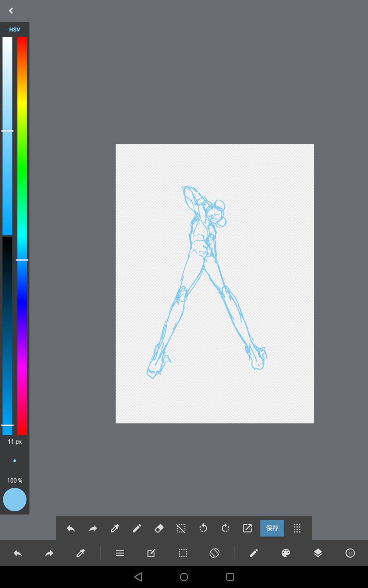Open brush panel in bottom toolbar

point(254,553)
